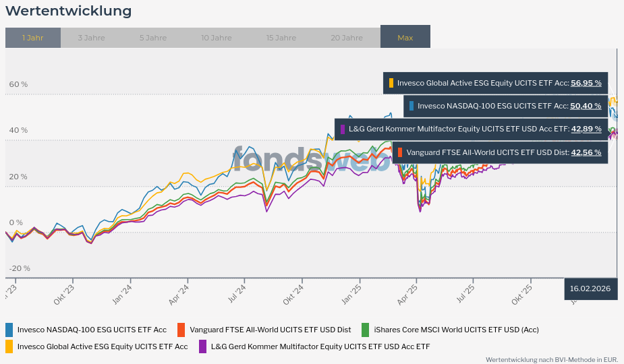624x364 pixels.
Task: Click the 16.02.2026 date marker
Action: coord(590,289)
